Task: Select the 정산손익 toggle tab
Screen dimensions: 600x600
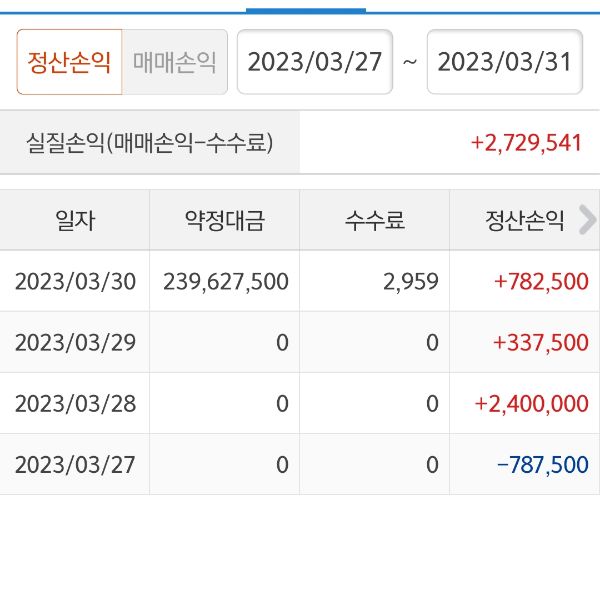Action: (69, 62)
